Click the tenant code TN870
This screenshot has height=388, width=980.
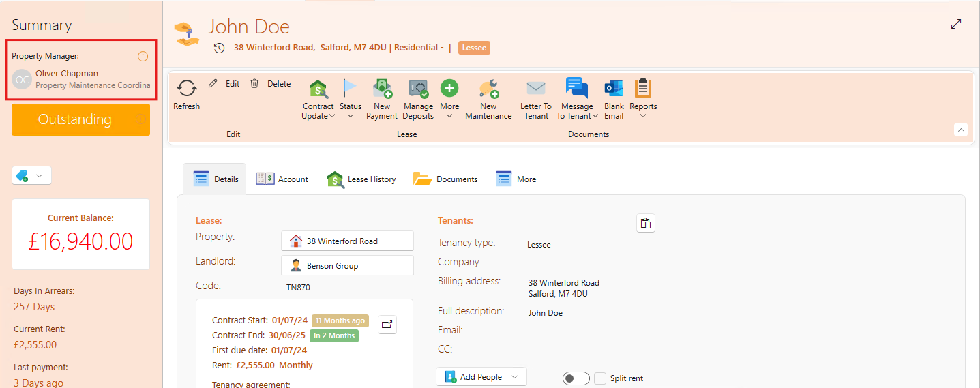(x=298, y=288)
